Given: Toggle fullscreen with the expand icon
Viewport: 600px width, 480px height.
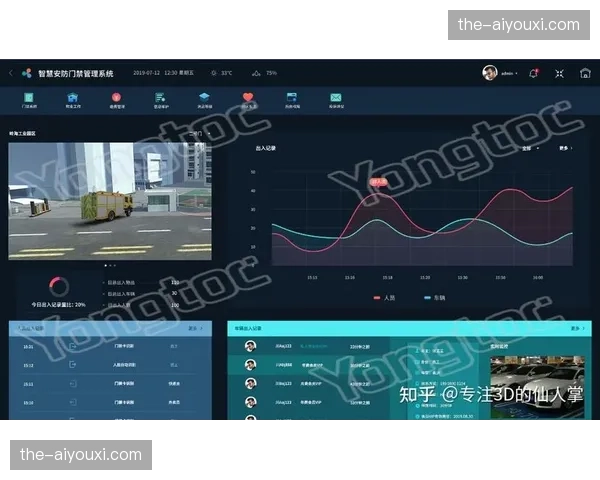Looking at the screenshot, I should point(559,73).
